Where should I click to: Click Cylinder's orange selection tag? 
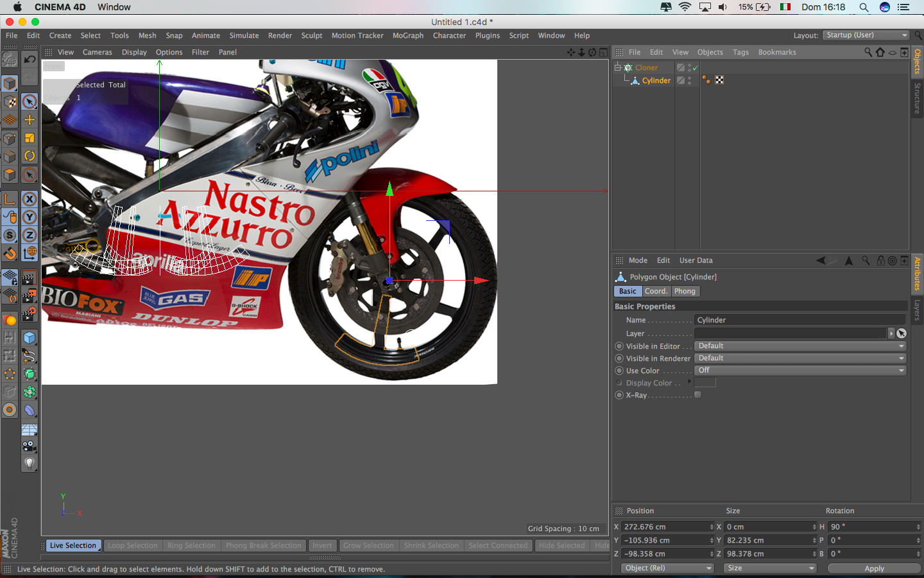click(x=706, y=80)
